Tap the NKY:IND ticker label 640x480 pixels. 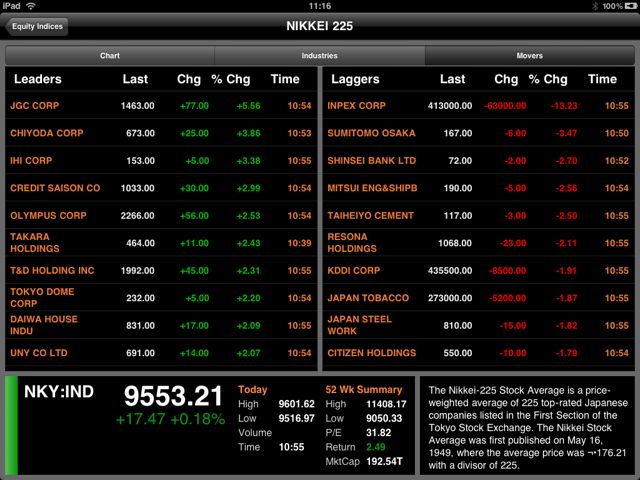(59, 392)
